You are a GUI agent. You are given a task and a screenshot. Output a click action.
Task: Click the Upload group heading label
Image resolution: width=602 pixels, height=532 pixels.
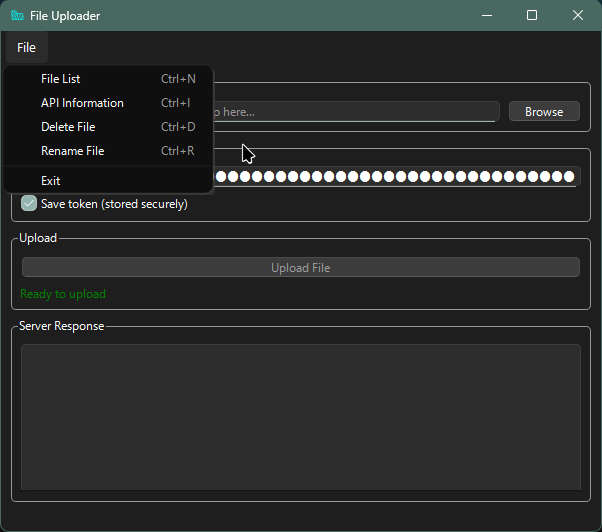pyautogui.click(x=38, y=238)
